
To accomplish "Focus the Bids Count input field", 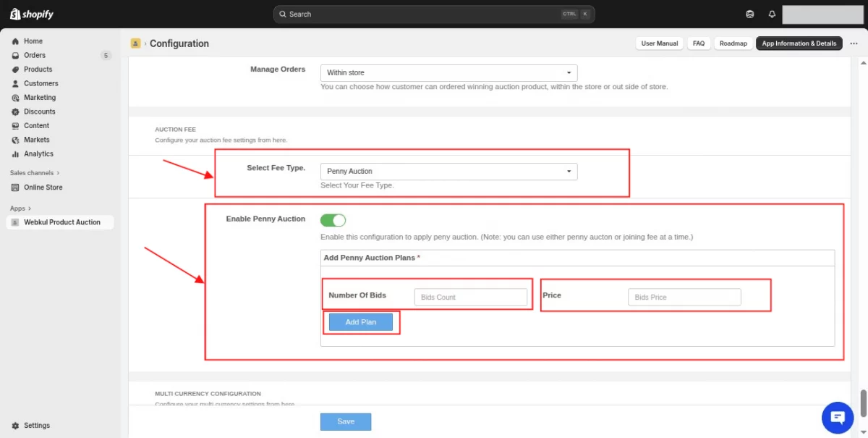I will 471,297.
